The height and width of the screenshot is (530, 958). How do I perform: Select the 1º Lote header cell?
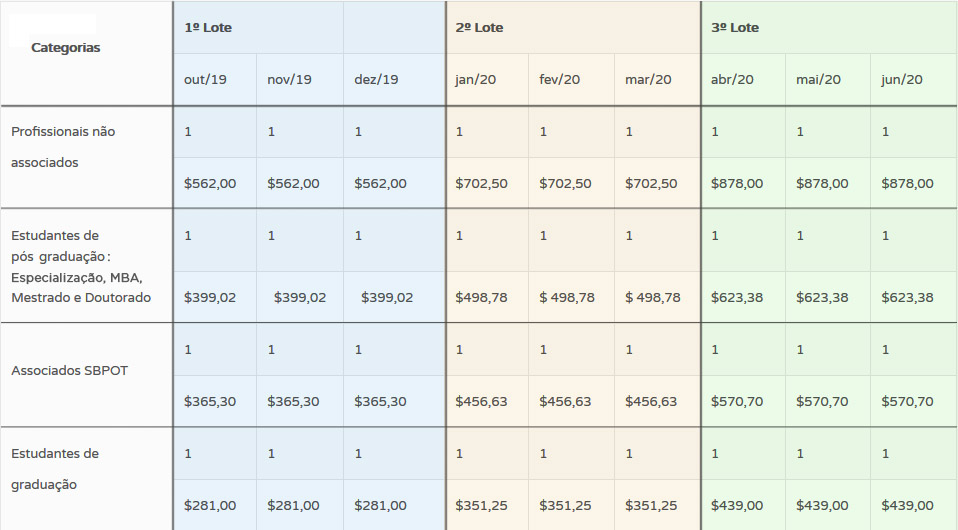point(208,28)
